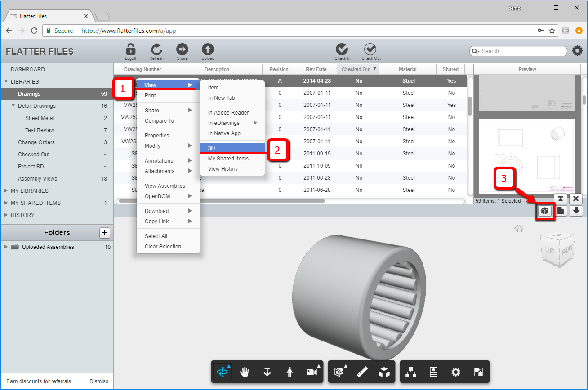Open the Model Browser hierarchy icon
The width and height of the screenshot is (588, 390).
click(x=411, y=372)
